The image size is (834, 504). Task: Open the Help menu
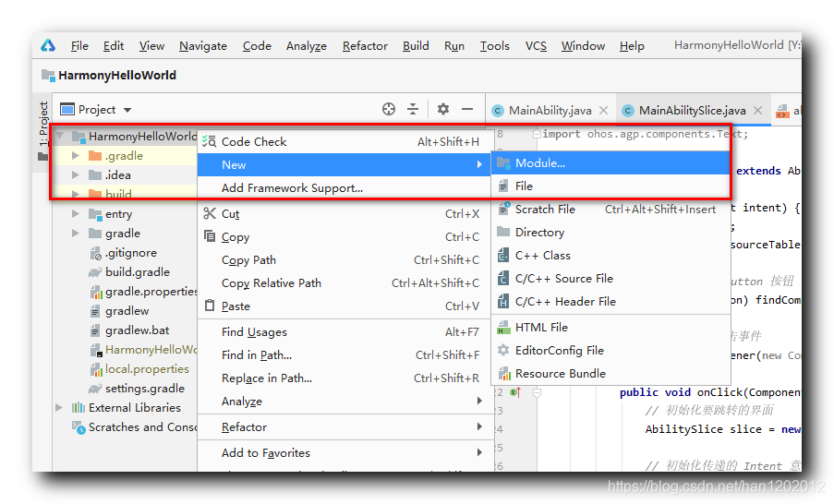632,46
